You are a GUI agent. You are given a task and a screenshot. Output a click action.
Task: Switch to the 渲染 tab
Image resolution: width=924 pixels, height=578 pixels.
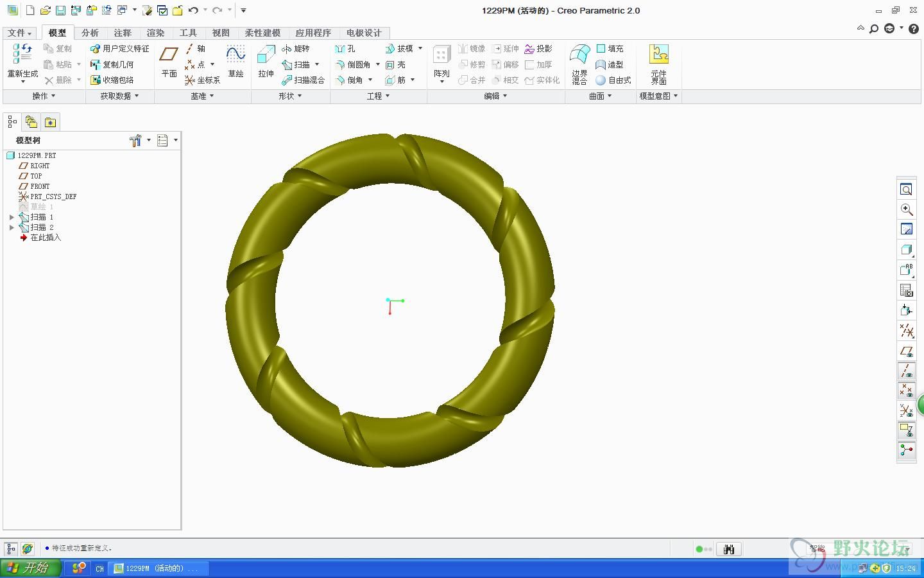[x=155, y=33]
